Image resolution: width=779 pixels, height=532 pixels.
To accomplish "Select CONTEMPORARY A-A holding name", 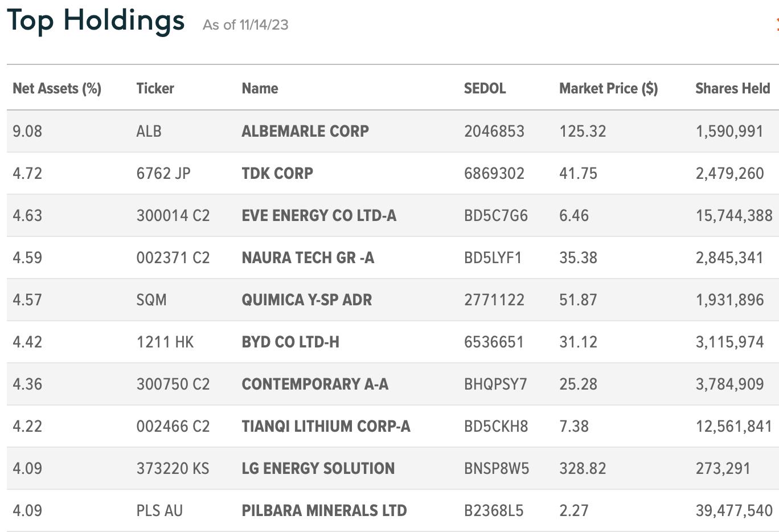I will click(315, 384).
